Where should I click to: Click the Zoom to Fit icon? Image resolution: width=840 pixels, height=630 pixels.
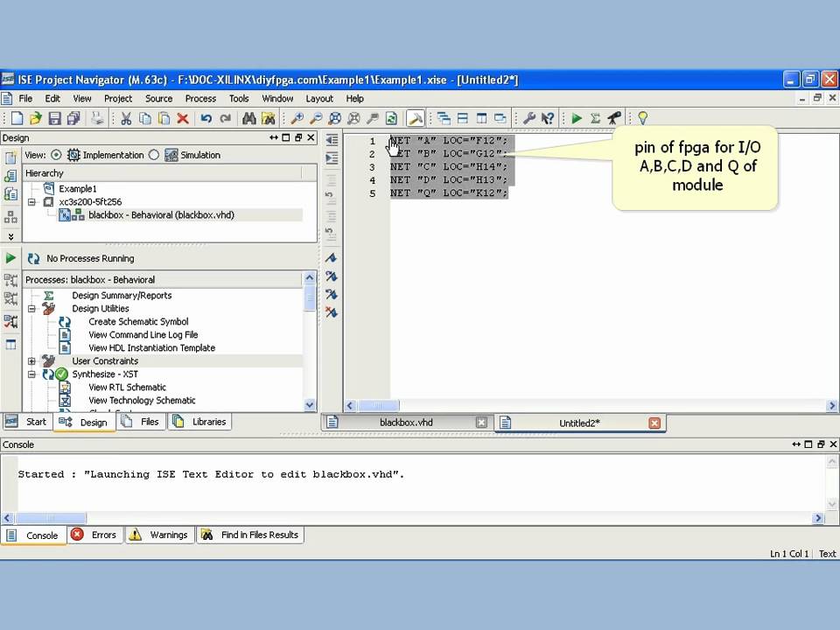(x=335, y=118)
